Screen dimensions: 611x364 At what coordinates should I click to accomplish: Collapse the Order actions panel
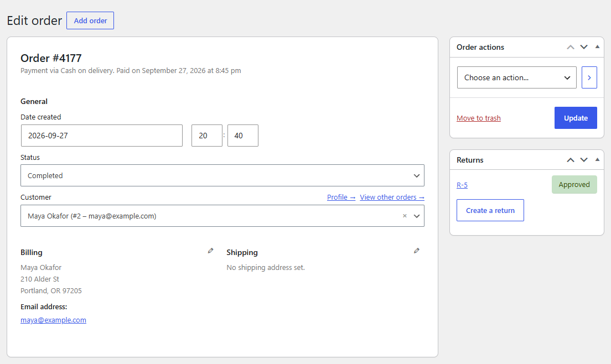click(597, 46)
